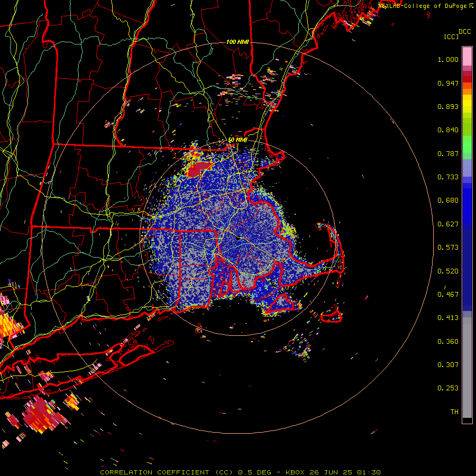Click the 0.520 scale label

(x=448, y=271)
